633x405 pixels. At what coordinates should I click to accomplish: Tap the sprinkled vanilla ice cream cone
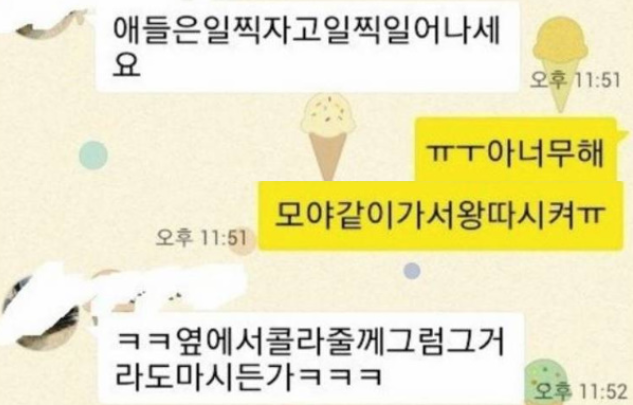(328, 137)
